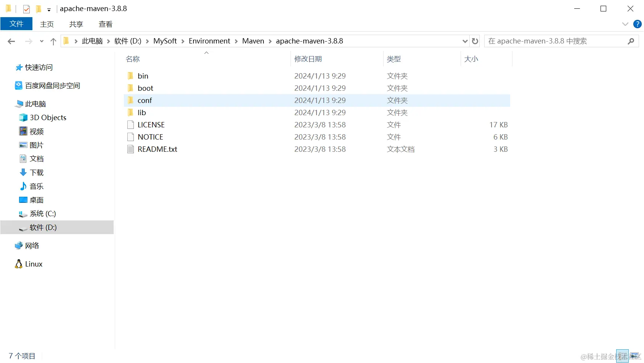Viewport: 644px width, 363px height.
Task: Open the Help question mark icon
Action: click(x=637, y=24)
